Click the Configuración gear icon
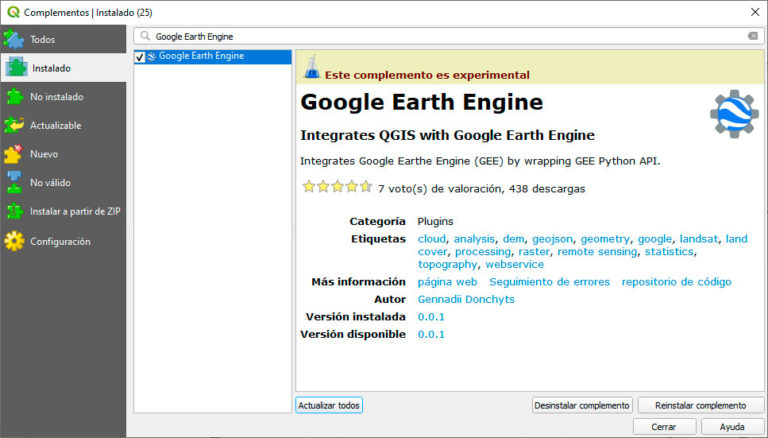768x438 pixels. (x=14, y=241)
